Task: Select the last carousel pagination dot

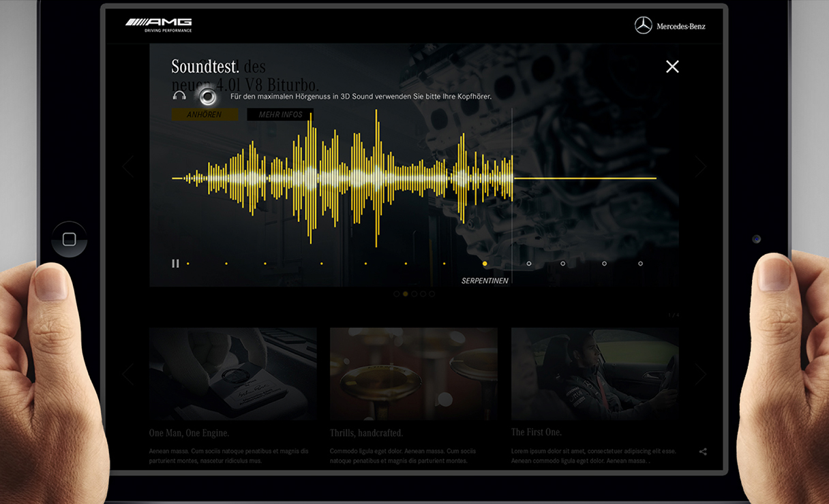Action: (x=432, y=294)
